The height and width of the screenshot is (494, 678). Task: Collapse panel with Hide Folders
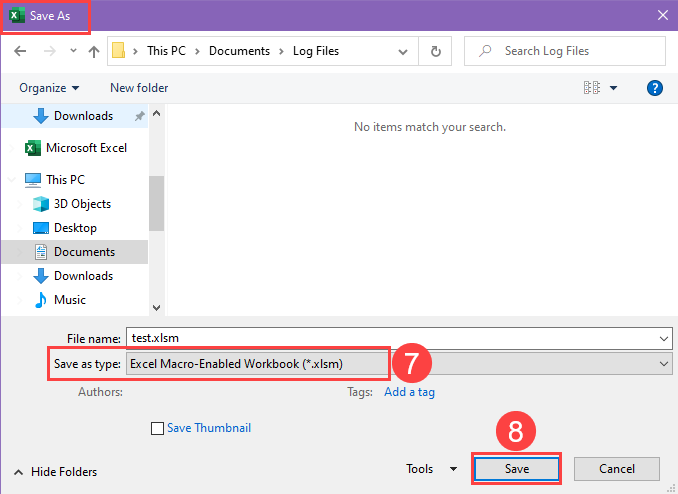(55, 472)
